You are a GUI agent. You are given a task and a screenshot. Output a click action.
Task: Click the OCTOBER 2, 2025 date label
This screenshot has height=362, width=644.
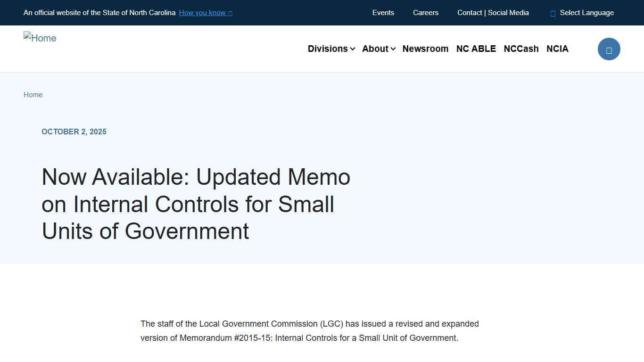tap(74, 132)
